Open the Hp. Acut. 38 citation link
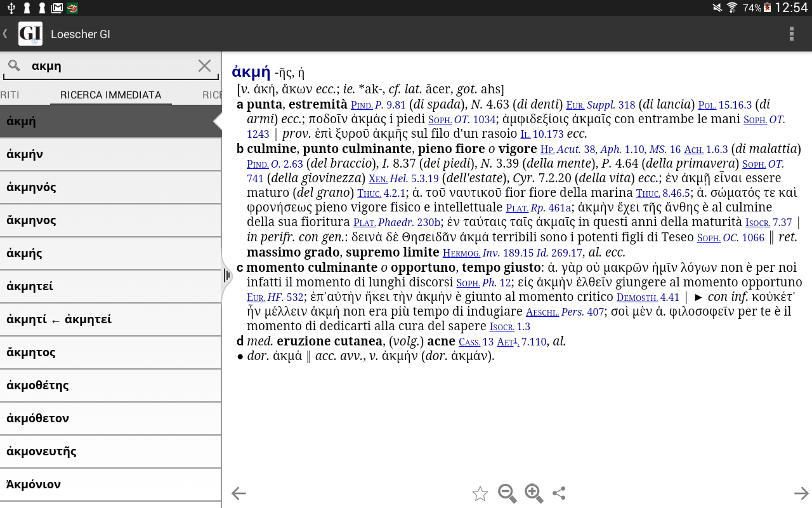 (568, 149)
